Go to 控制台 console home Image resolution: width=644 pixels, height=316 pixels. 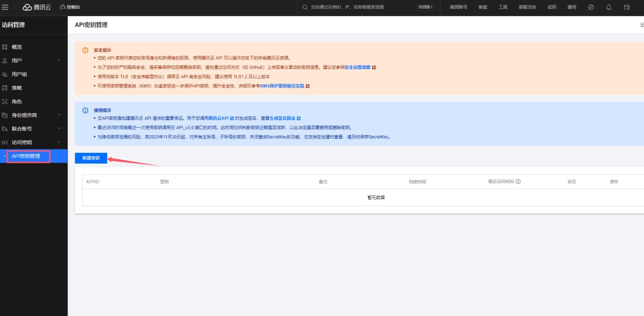point(70,7)
